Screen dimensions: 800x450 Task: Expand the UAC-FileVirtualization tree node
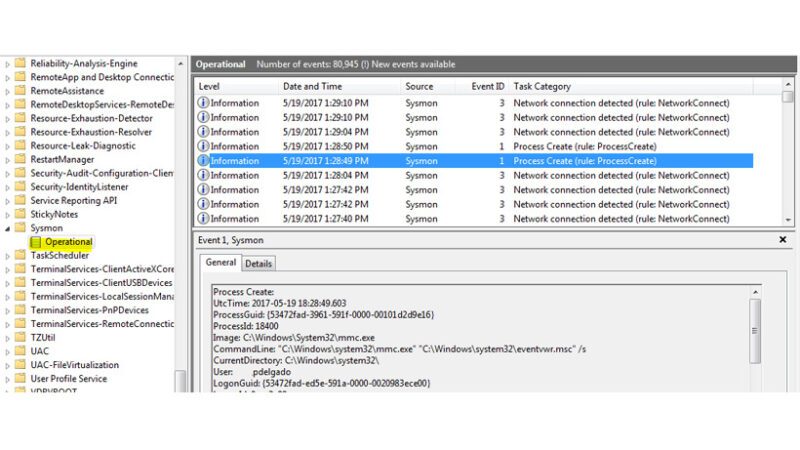[7, 366]
